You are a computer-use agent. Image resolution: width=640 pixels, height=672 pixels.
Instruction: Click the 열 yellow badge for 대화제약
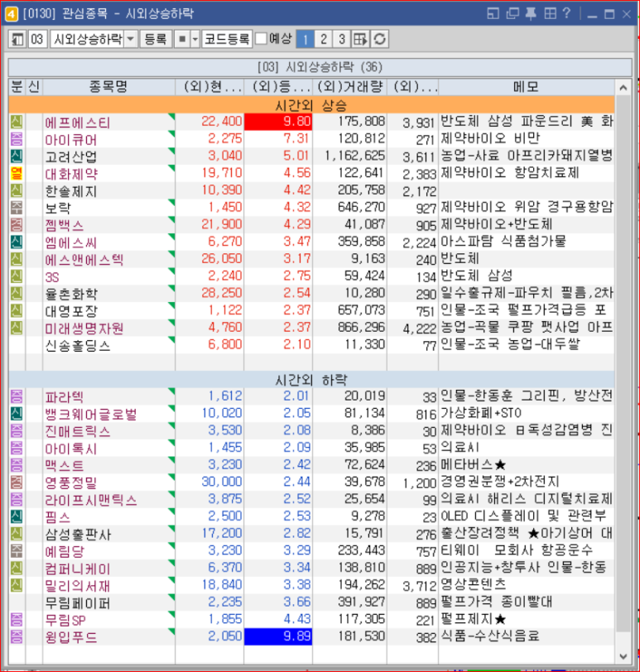click(17, 173)
